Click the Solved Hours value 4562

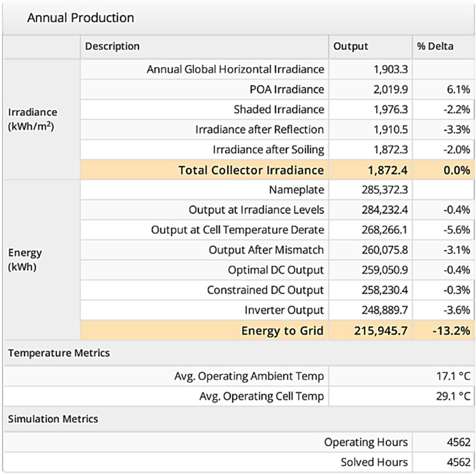458,462
